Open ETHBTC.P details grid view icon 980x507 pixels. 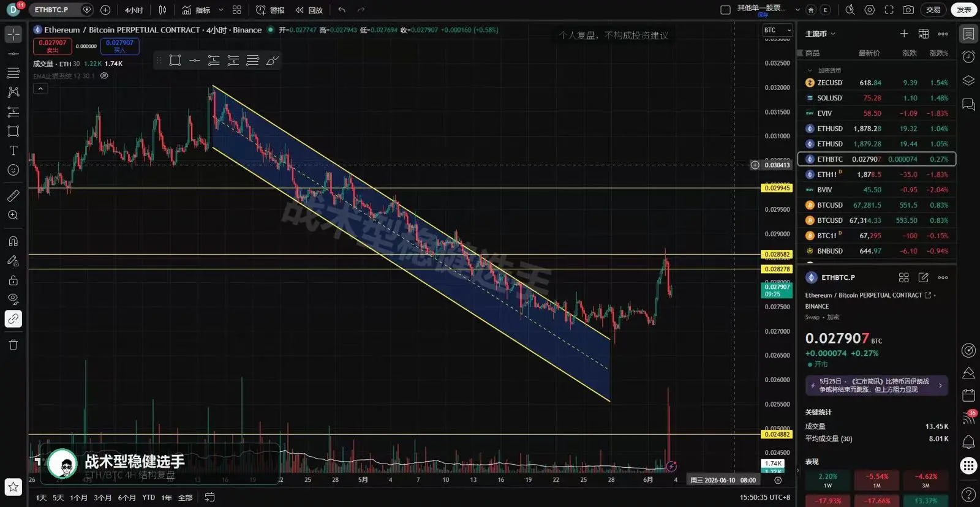(x=903, y=277)
